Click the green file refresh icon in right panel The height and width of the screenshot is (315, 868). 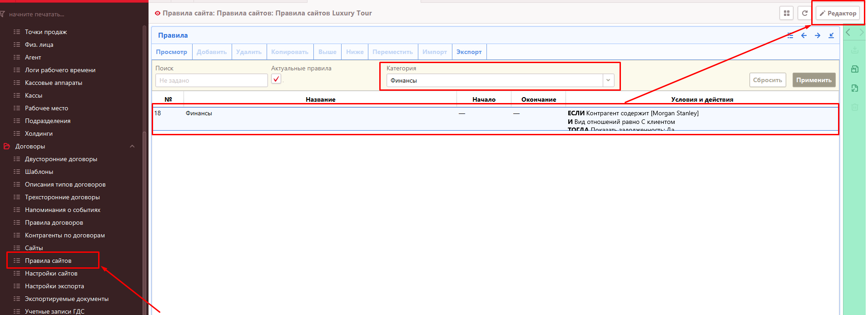(854, 88)
